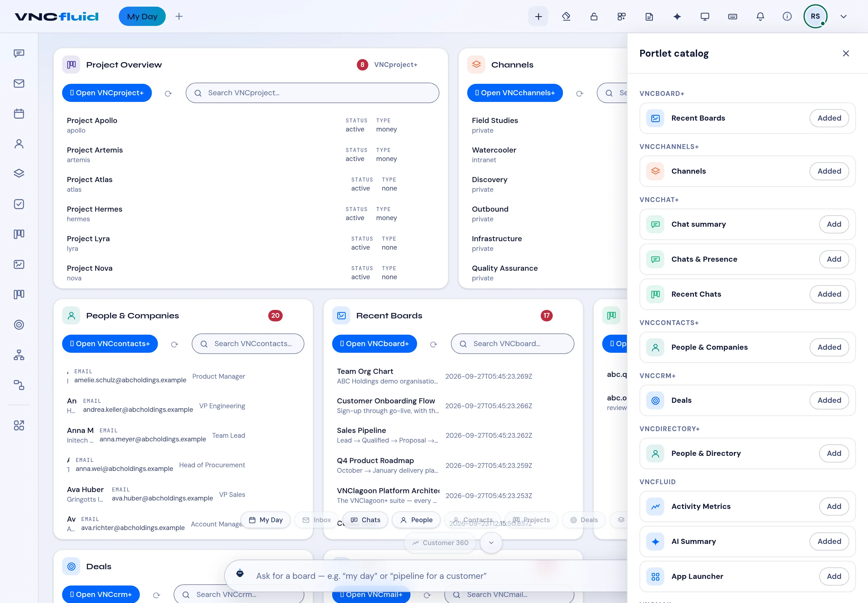The height and width of the screenshot is (603, 868).
Task: Expand the user account chevron menu
Action: 844,17
